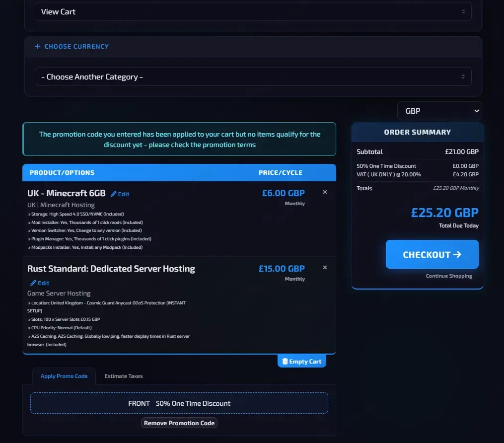Click the trash icon on Empty Cart
The height and width of the screenshot is (443, 504).
[285, 362]
